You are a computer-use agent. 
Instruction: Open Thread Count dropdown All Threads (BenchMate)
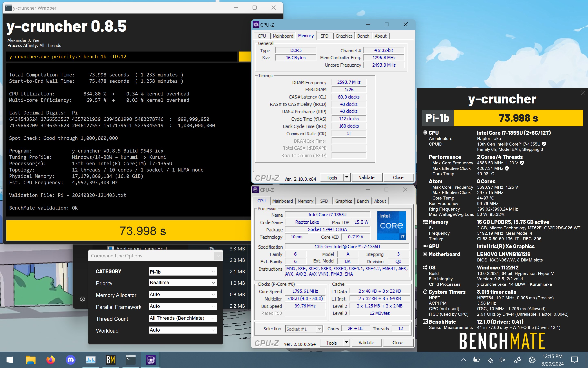[183, 318]
